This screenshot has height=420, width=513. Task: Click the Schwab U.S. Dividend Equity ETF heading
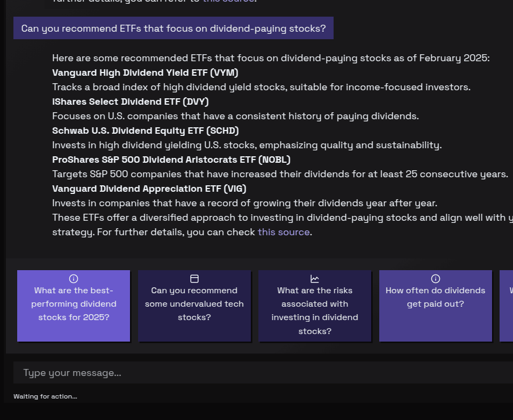pyautogui.click(x=144, y=131)
